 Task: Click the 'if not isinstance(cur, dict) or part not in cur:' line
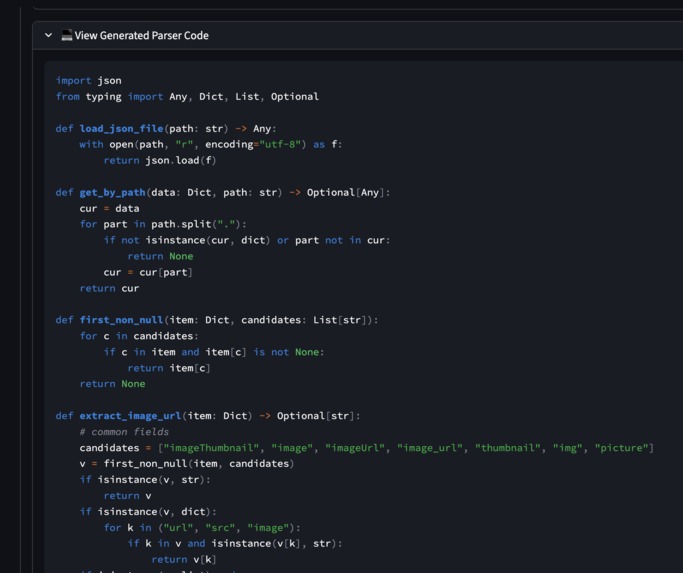coord(247,241)
